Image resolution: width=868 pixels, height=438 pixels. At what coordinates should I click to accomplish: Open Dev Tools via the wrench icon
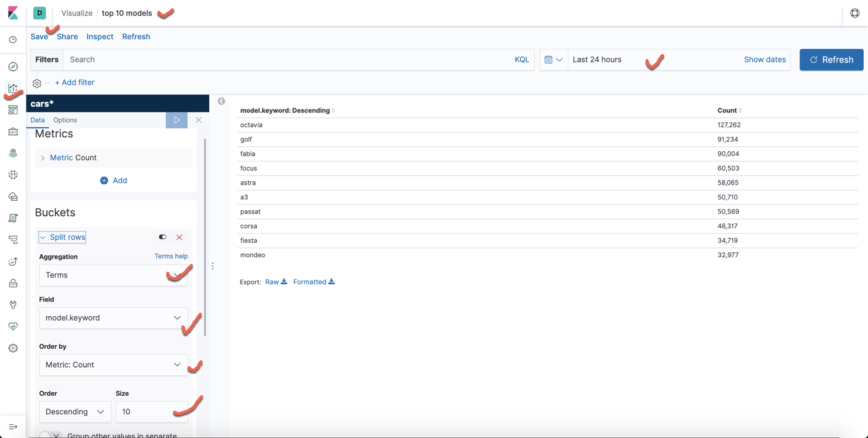13,304
